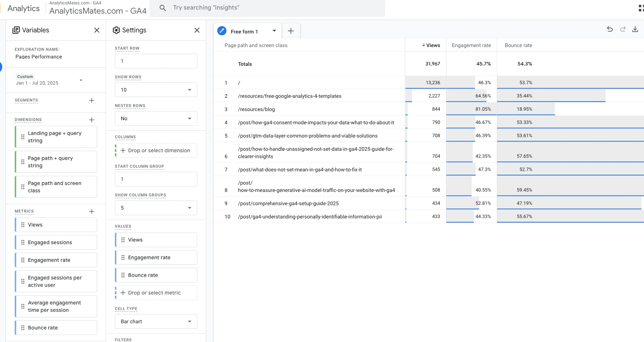644x342 pixels.
Task: Grab handle of Engaged sessions per active user
Action: [x=23, y=281]
